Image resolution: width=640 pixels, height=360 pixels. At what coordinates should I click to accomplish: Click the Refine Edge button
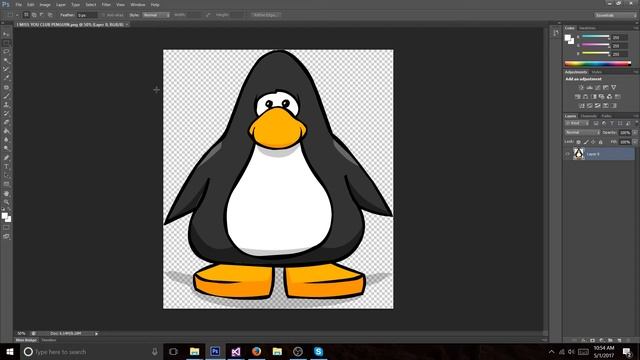pos(265,15)
